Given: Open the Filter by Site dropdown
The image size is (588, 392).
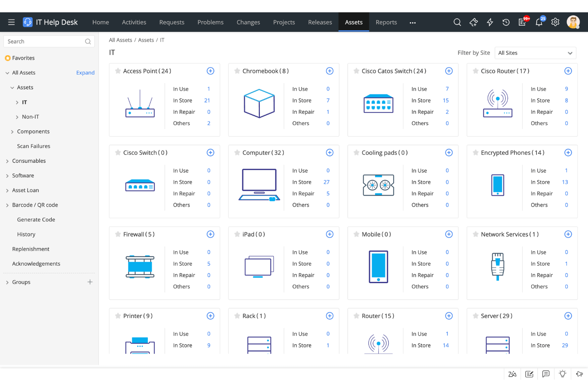Looking at the screenshot, I should [x=535, y=53].
